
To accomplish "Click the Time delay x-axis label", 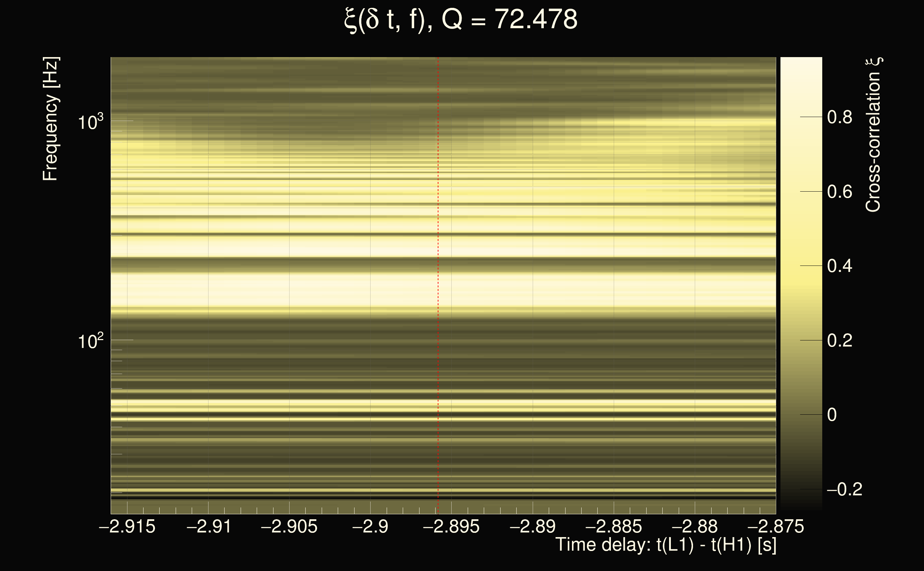I will pos(666,545).
